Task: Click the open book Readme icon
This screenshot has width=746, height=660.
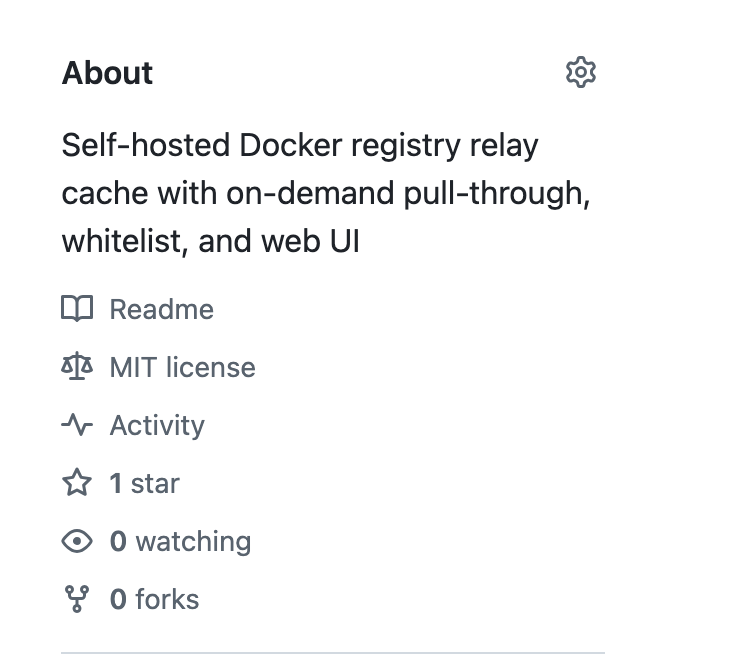Action: click(x=77, y=309)
